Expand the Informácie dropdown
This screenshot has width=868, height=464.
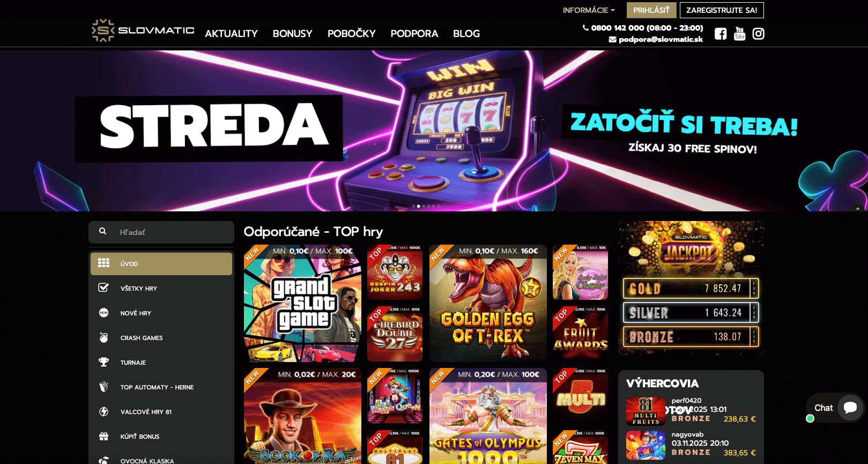(588, 10)
